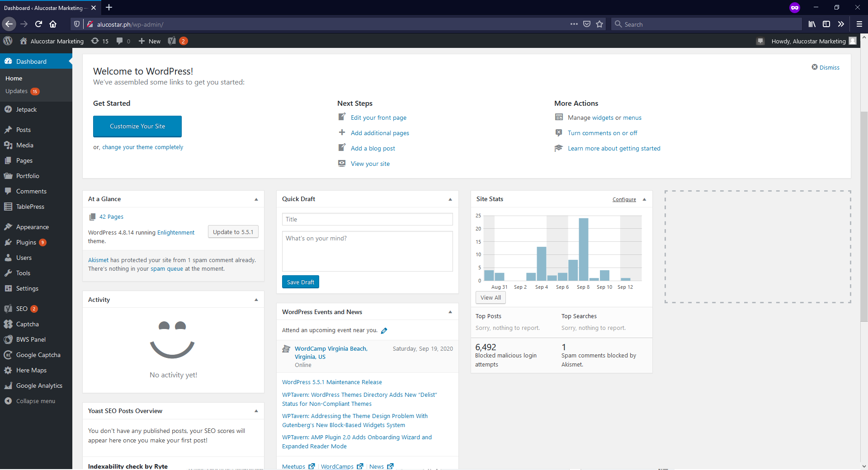
Task: Collapse the Quick Draft widget
Action: 450,199
